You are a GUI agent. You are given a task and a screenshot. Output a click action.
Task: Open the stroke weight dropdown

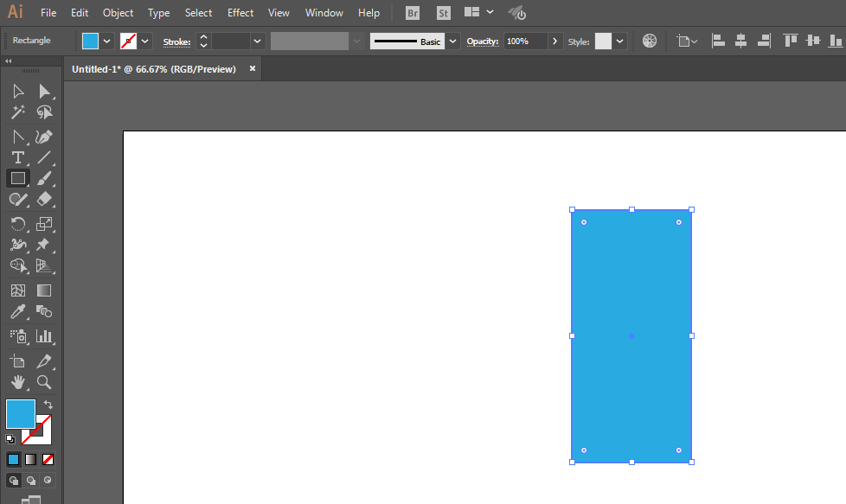pos(258,41)
